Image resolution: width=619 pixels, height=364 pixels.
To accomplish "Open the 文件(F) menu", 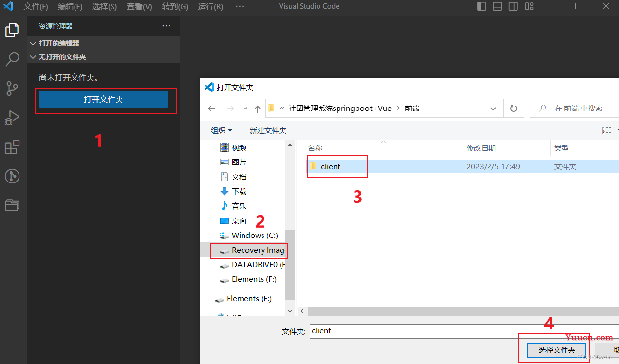I will [x=36, y=6].
